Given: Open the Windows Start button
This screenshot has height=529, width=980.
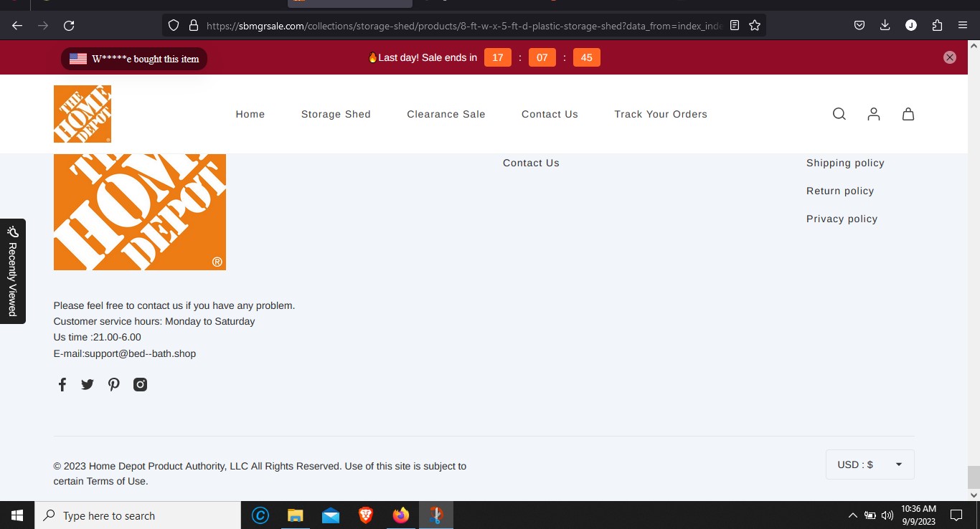Looking at the screenshot, I should (17, 515).
